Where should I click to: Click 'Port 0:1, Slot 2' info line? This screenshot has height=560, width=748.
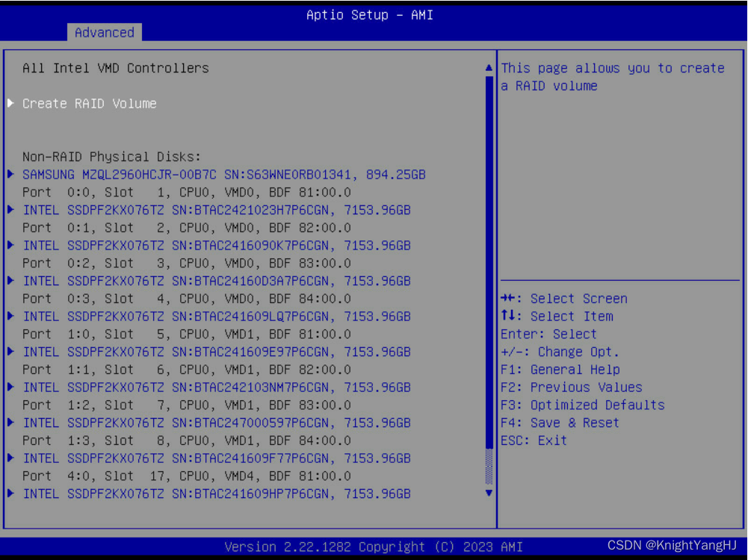tap(187, 228)
